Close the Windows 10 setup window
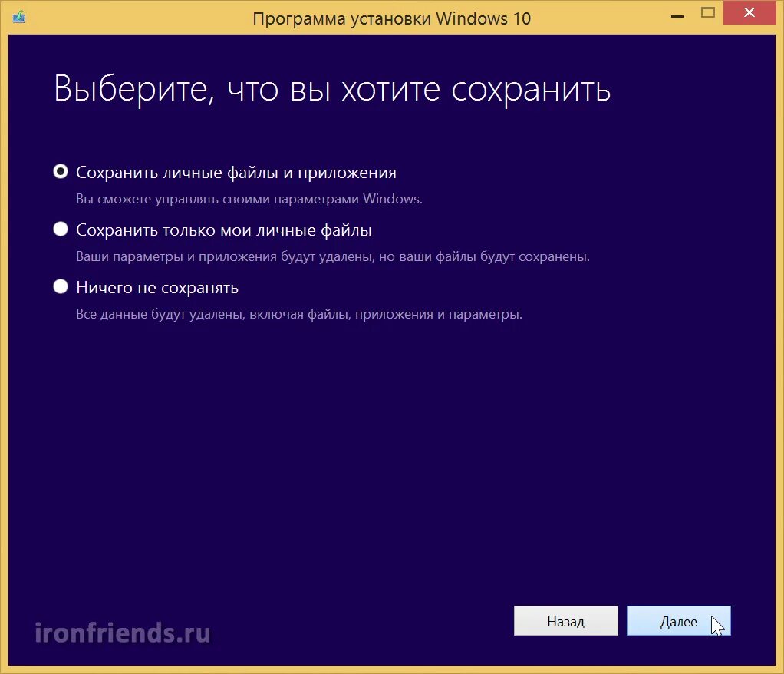The image size is (784, 674). pos(749,12)
